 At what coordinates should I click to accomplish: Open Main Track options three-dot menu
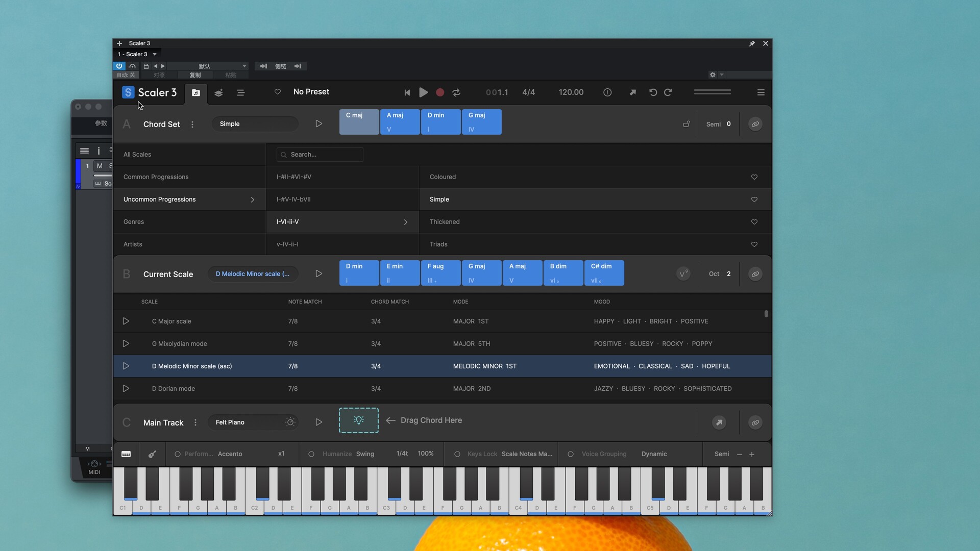click(x=195, y=423)
